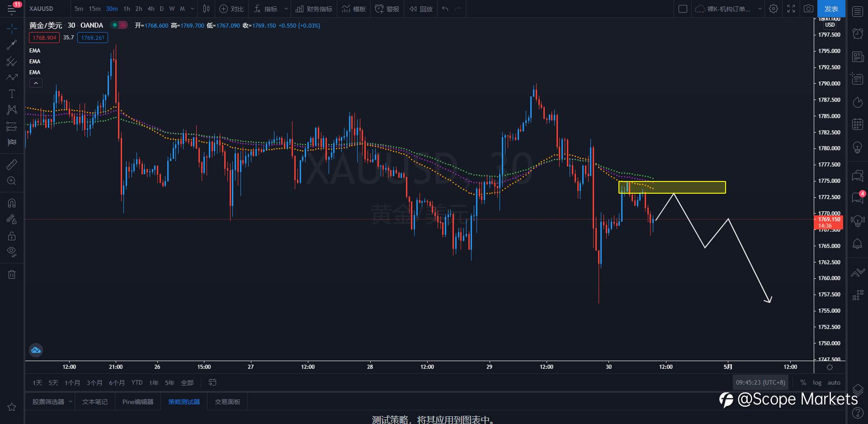Select the text annotation tool

[x=12, y=94]
